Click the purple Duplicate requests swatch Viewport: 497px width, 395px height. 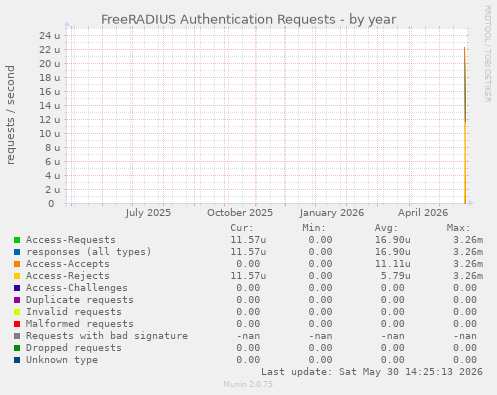pos(17,300)
